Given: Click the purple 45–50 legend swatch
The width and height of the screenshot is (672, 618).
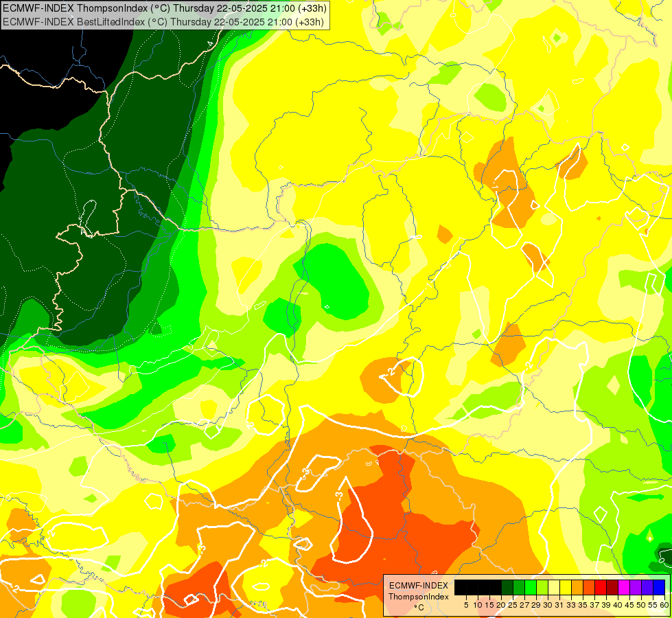Looking at the screenshot, I should 636,588.
